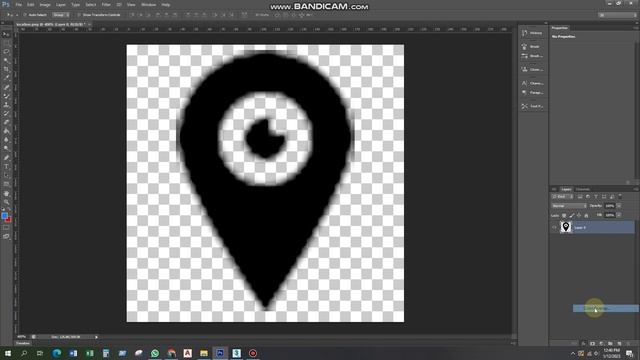Open the History panel icon

tap(524, 33)
